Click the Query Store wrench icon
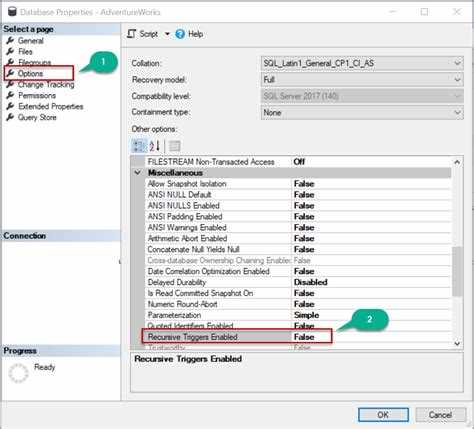 pyautogui.click(x=10, y=117)
